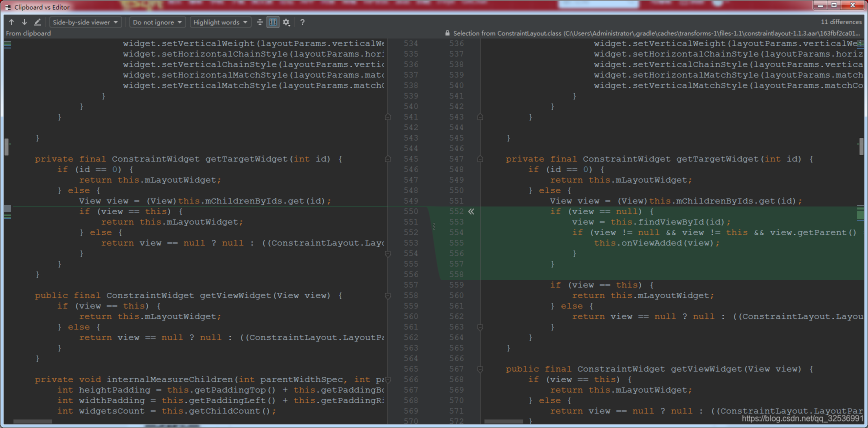Click left 'View view = (View)this.mChildrenByIds' line
868x428 pixels.
(205, 201)
